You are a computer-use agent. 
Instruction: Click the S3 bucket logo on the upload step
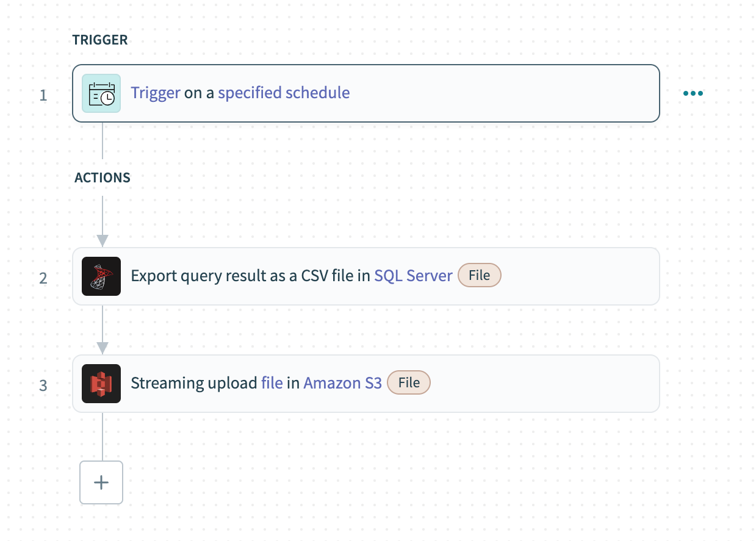[101, 383]
